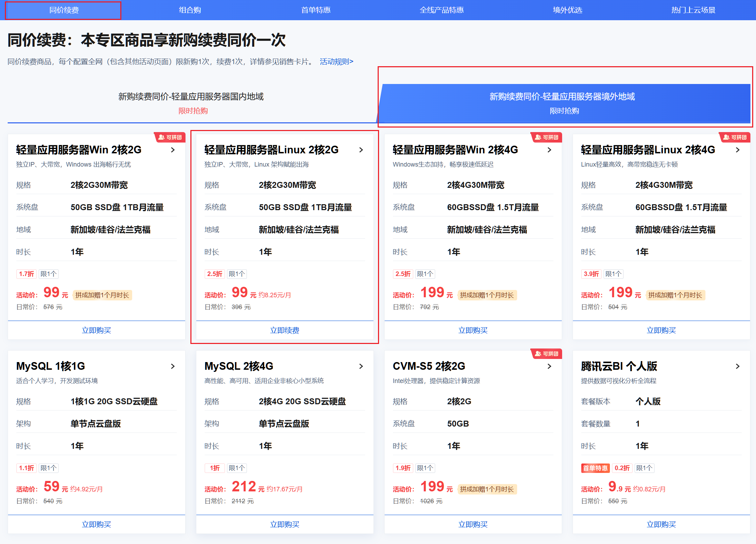Click the 约17.67元/月 price note
Viewport: 756px width, 544px height.
tap(285, 489)
